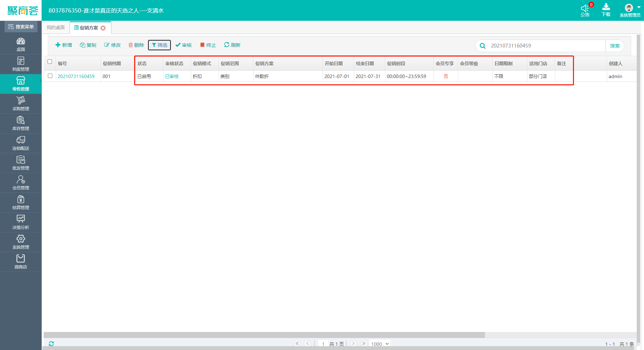Sort by the 促销范围 column header
The height and width of the screenshot is (350, 644).
pos(236,63)
